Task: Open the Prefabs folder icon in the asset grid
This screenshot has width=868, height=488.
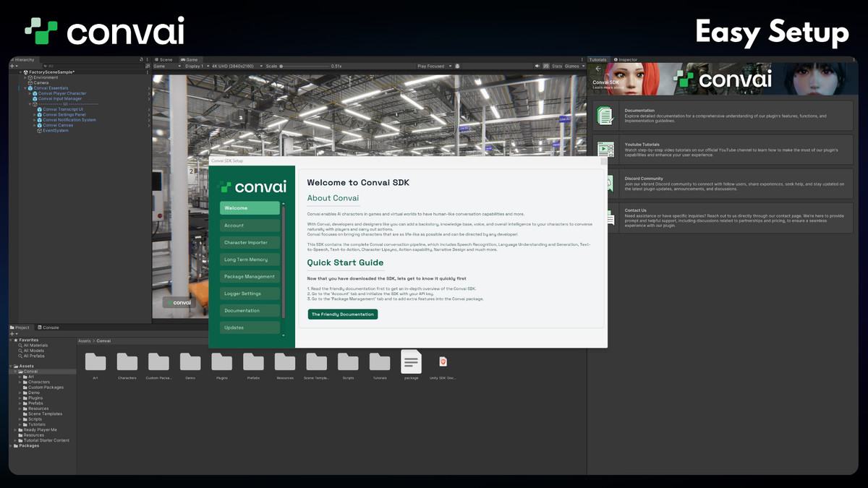Action: point(253,361)
